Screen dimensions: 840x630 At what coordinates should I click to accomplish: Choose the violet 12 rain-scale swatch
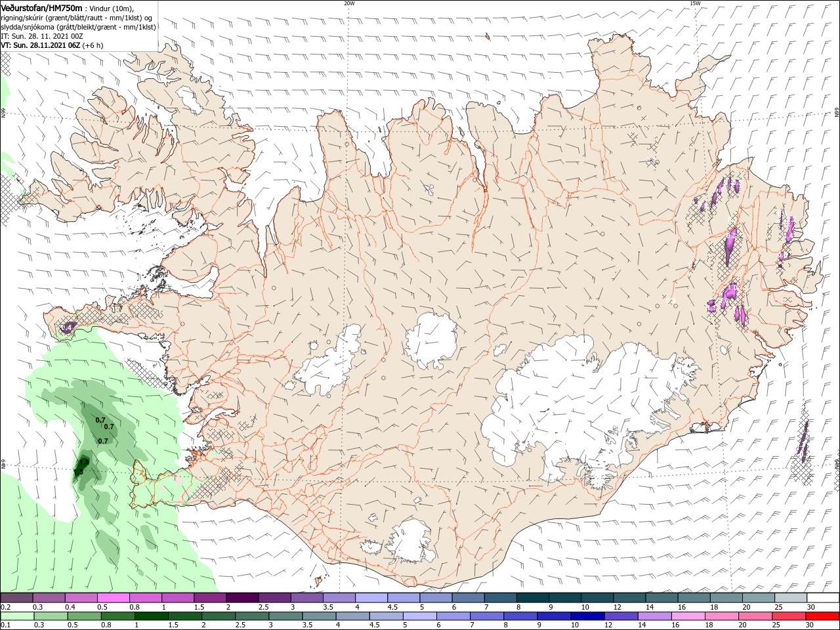click(x=621, y=616)
